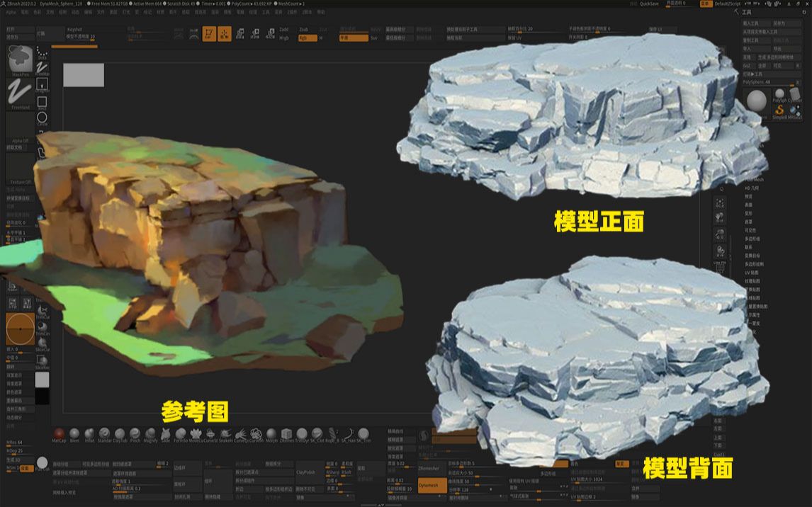Activate the Edit mode button
Viewport: 812px width, 507px height.
click(209, 33)
